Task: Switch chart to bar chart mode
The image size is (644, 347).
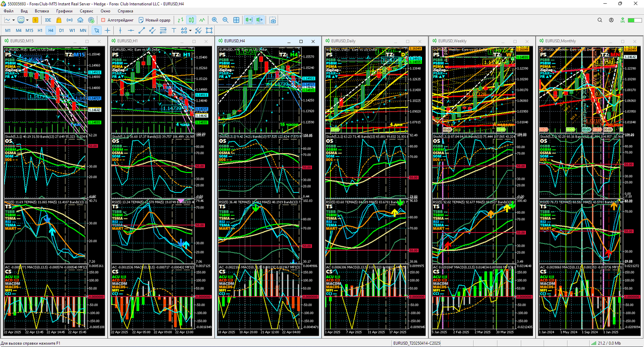Action: click(x=181, y=20)
